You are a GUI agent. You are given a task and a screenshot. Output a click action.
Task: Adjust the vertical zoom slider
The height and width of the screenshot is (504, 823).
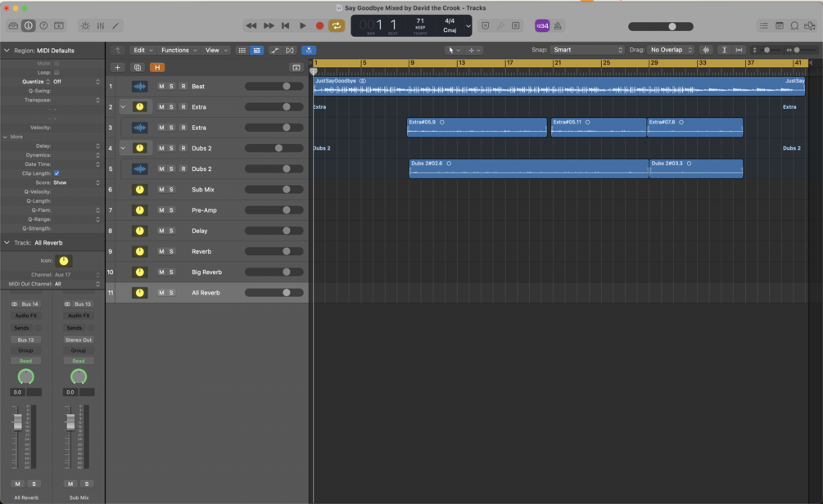pyautogui.click(x=766, y=50)
